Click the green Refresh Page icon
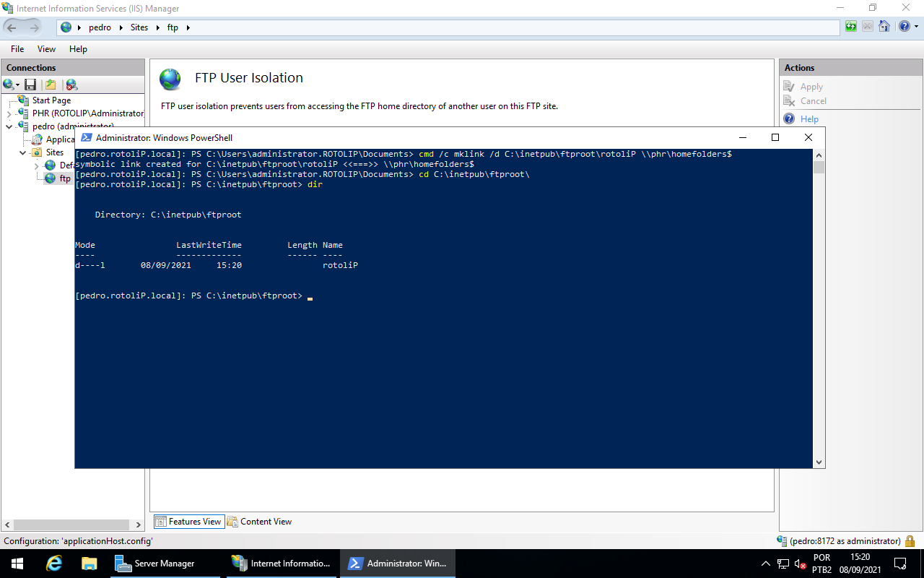The image size is (924, 578). point(851,27)
